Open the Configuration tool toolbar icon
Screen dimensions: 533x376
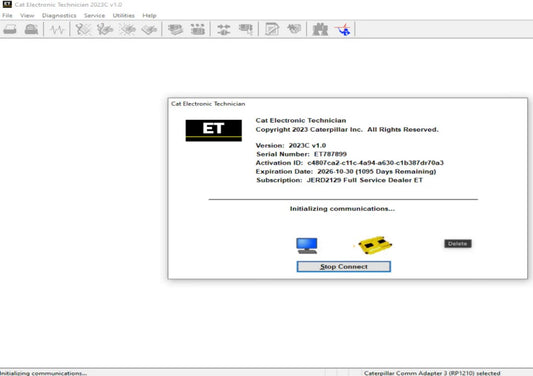coord(198,29)
